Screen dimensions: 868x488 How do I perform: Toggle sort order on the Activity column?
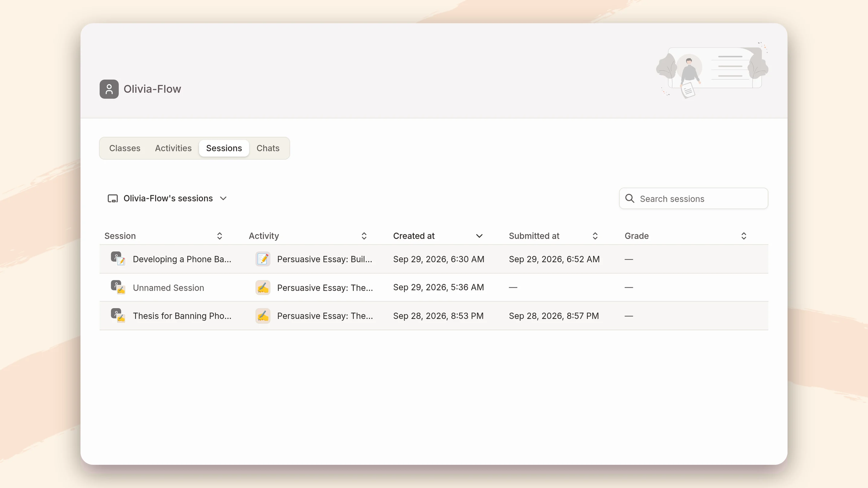tap(364, 236)
